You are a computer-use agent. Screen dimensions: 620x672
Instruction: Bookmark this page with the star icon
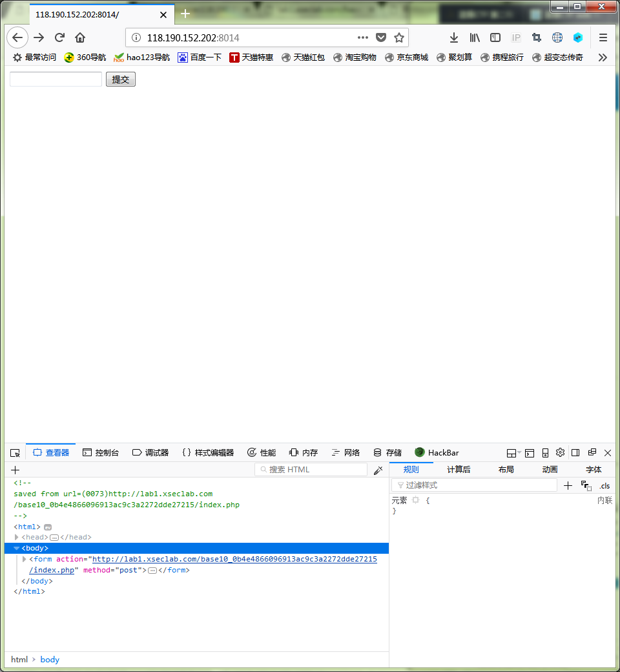[399, 37]
